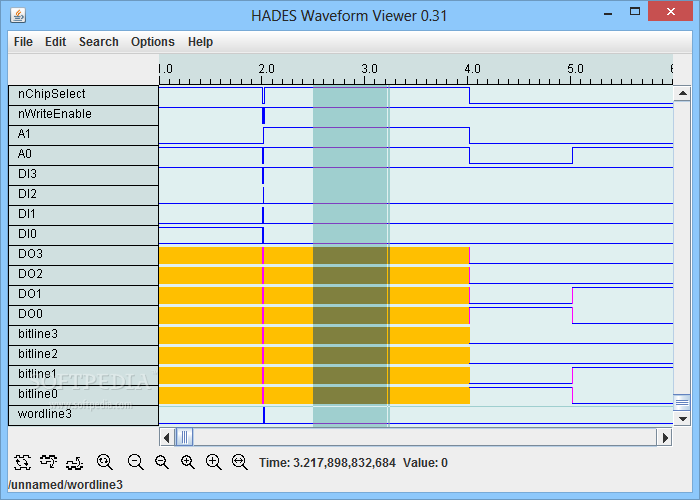Screen dimensions: 700x500
Task: Click the horizontal scrollbar left arrow
Action: [167, 438]
